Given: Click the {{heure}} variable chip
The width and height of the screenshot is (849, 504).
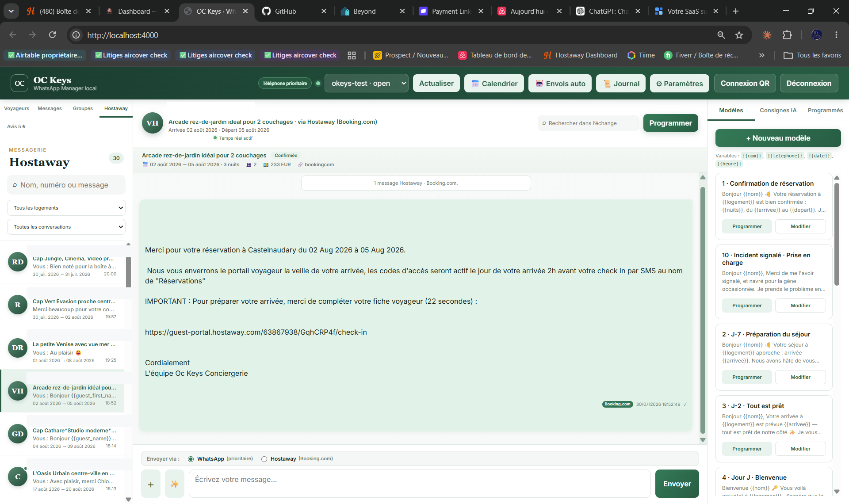Looking at the screenshot, I should pos(729,164).
